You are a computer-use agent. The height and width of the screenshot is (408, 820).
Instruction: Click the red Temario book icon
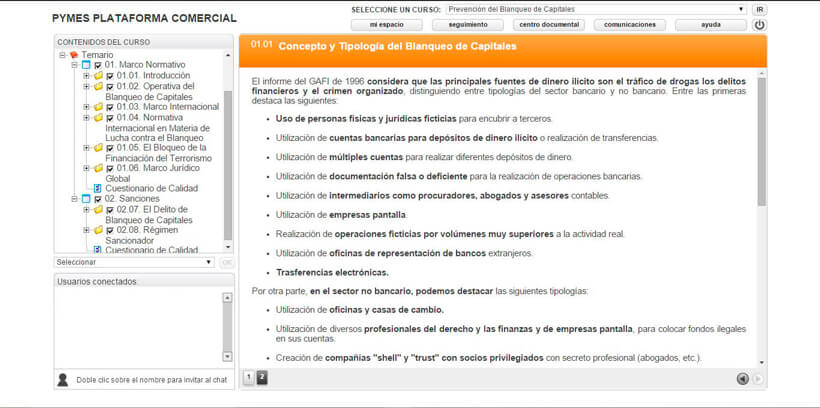tap(74, 55)
